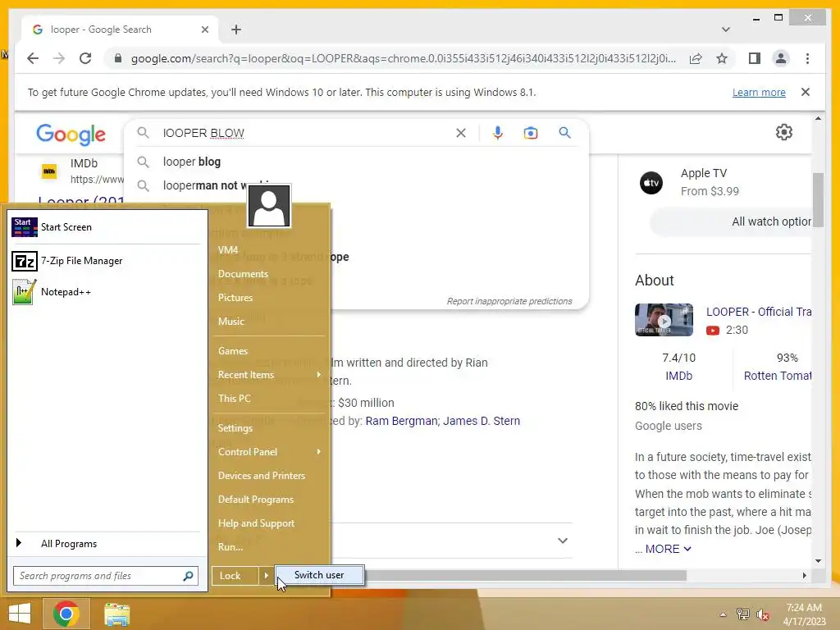Click the start menu search magnifier
The width and height of the screenshot is (840, 630).
(x=188, y=576)
